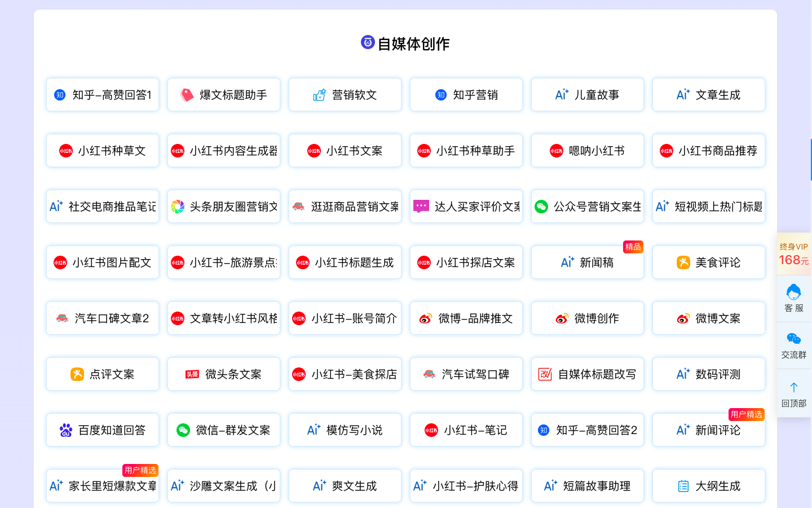812x508 pixels.
Task: Open the 客服 customer service panel
Action: click(x=793, y=298)
